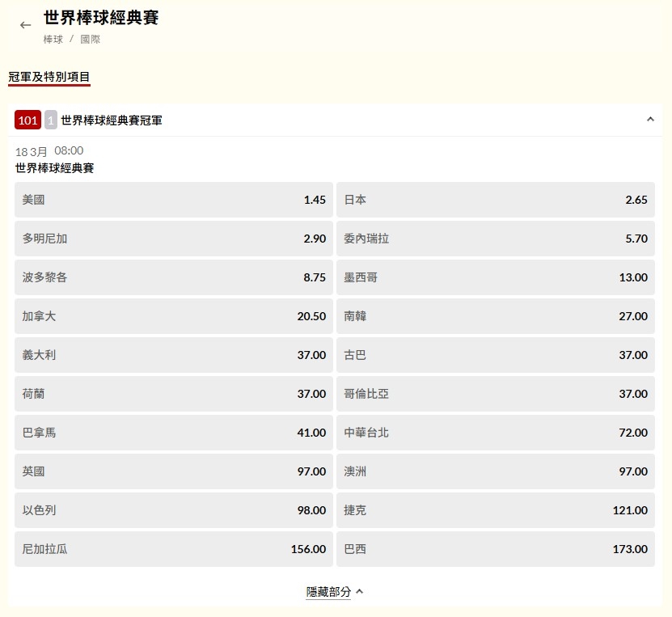Click the 世界棒球經典賽冠軍 market title
The image size is (672, 617).
tap(113, 120)
